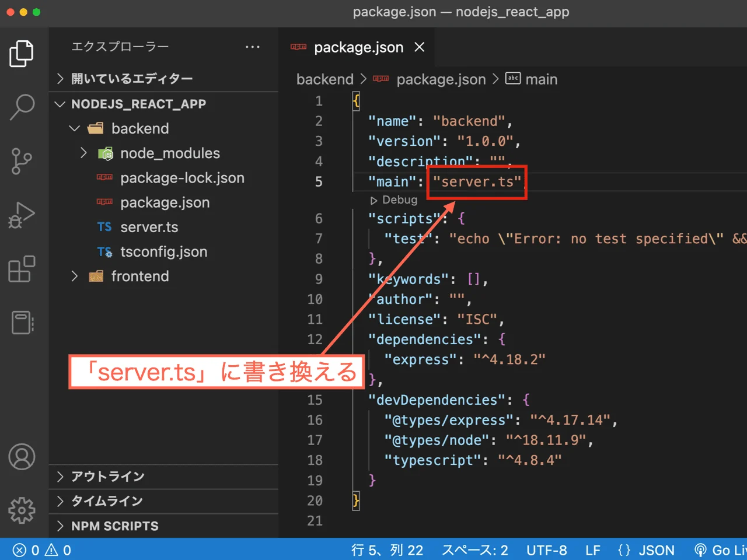
Task: Open the Explorer view icon
Action: (22, 53)
